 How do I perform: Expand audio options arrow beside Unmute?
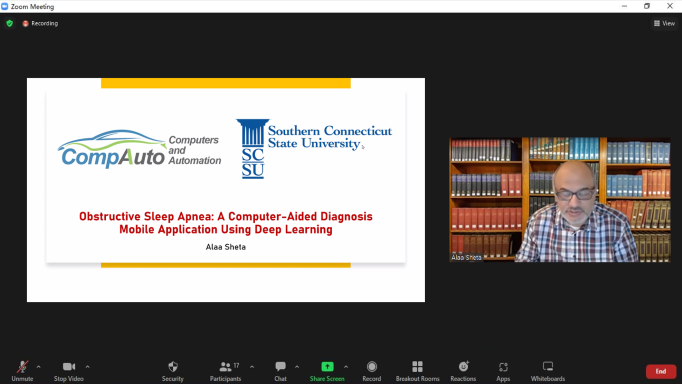click(x=38, y=367)
